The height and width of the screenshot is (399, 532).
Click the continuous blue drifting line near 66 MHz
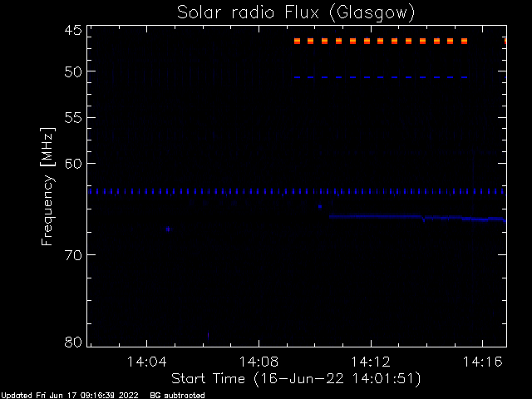coord(417,218)
